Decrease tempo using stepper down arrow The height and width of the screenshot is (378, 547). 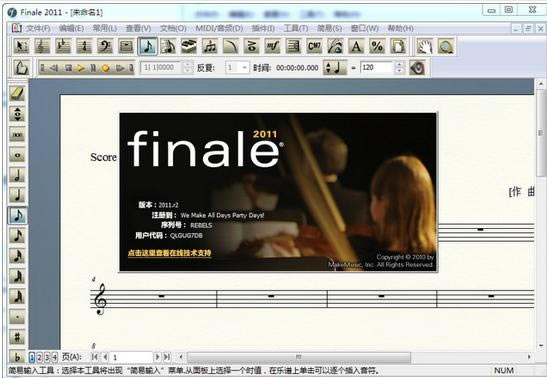[400, 71]
